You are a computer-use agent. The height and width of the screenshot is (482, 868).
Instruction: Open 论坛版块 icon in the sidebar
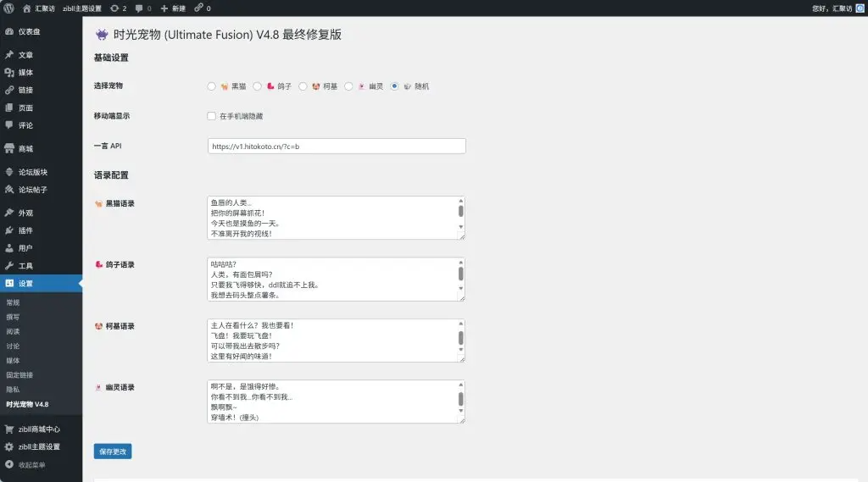click(9, 172)
